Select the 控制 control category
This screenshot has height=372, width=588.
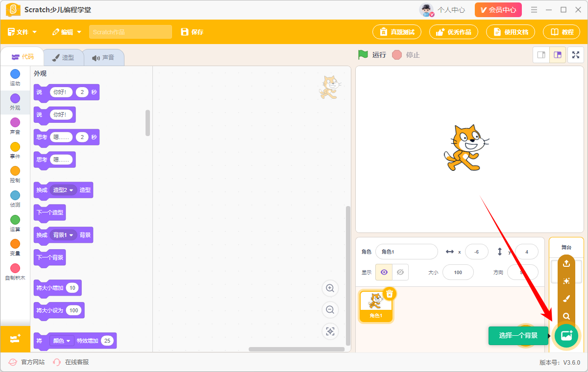pos(15,174)
